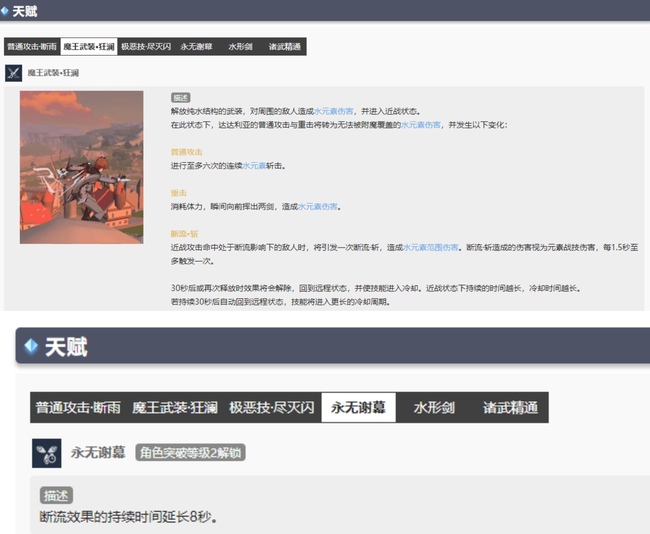Open the 水元素范围伤害 link
This screenshot has width=650, height=534.
[431, 247]
